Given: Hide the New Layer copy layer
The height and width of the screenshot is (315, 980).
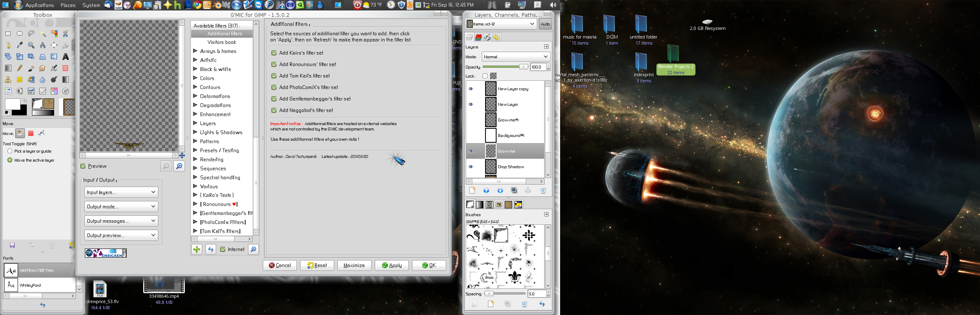Looking at the screenshot, I should (x=471, y=89).
